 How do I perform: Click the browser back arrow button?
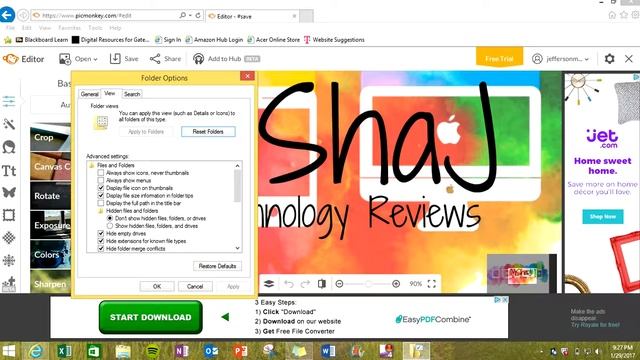click(7, 15)
